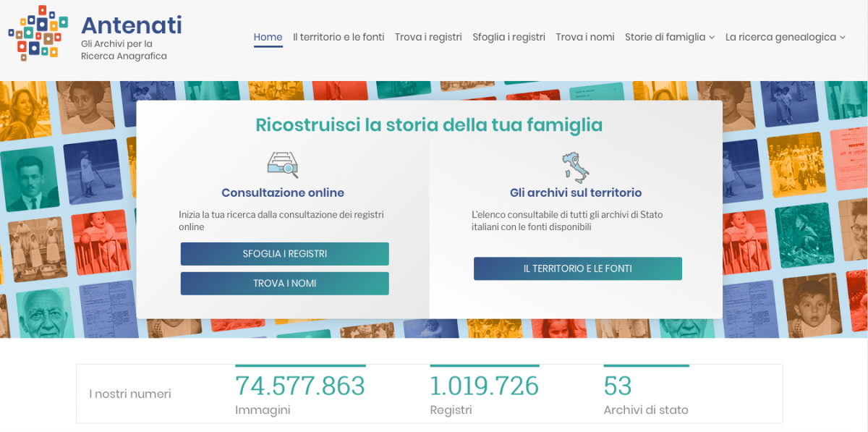Click the IL TERRITORIO E LE FONTI button
Image resolution: width=868 pixels, height=432 pixels.
pyautogui.click(x=578, y=268)
